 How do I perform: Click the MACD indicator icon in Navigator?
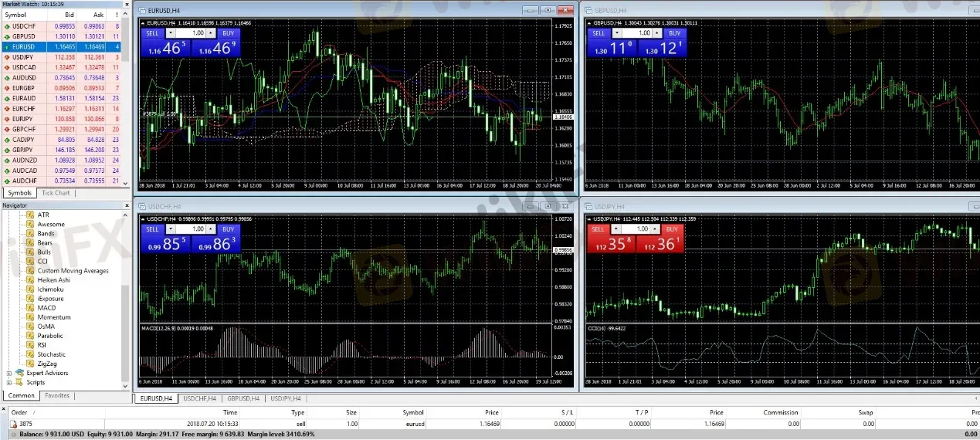[x=31, y=308]
